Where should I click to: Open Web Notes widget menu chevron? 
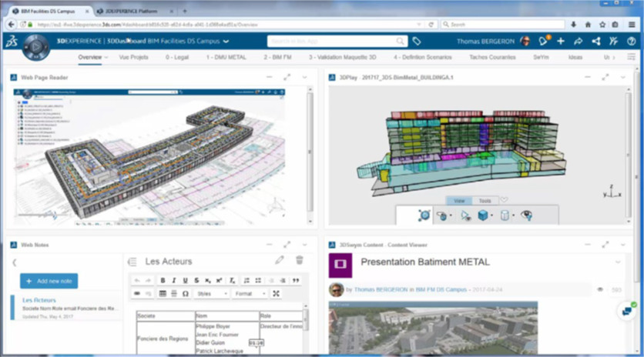[305, 245]
